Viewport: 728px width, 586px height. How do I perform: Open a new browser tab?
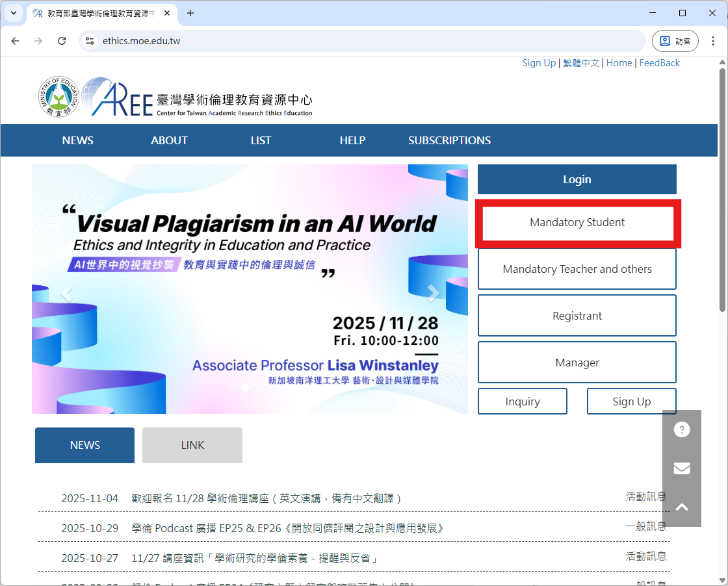[190, 13]
